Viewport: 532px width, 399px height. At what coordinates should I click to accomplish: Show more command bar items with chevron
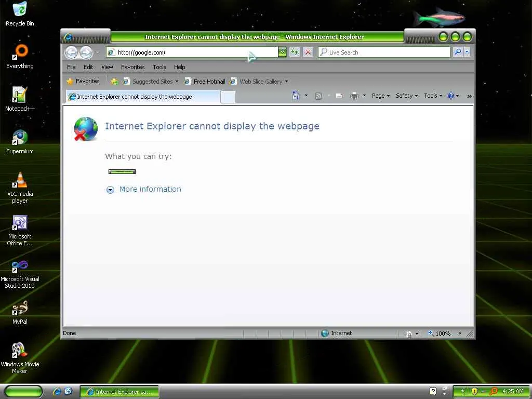469,96
